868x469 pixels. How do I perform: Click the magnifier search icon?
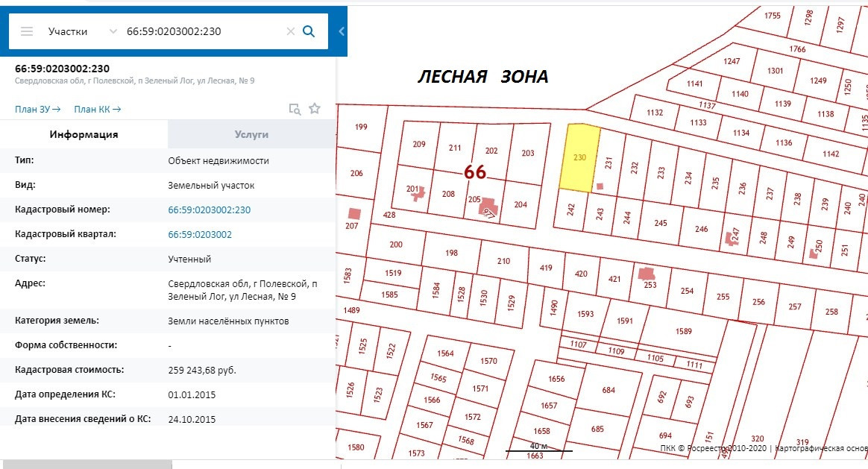[x=309, y=31]
